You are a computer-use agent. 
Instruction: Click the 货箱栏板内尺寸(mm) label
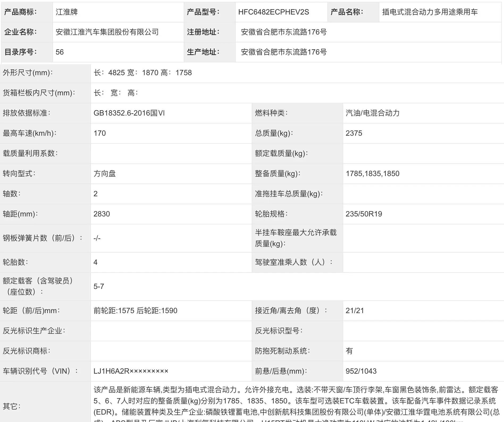(x=39, y=93)
